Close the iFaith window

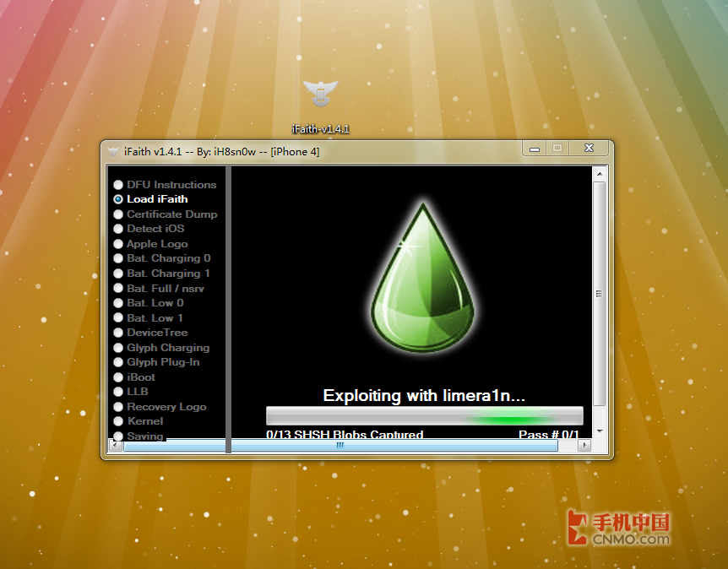[589, 148]
